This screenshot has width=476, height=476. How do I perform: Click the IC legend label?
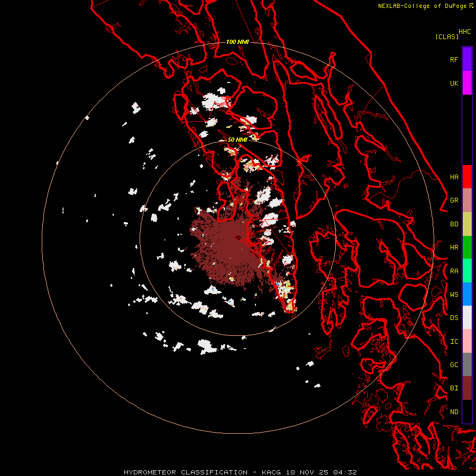pos(454,342)
